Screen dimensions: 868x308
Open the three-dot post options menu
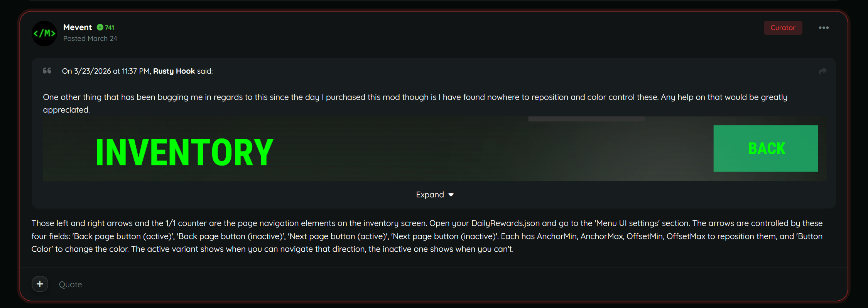[x=824, y=28]
